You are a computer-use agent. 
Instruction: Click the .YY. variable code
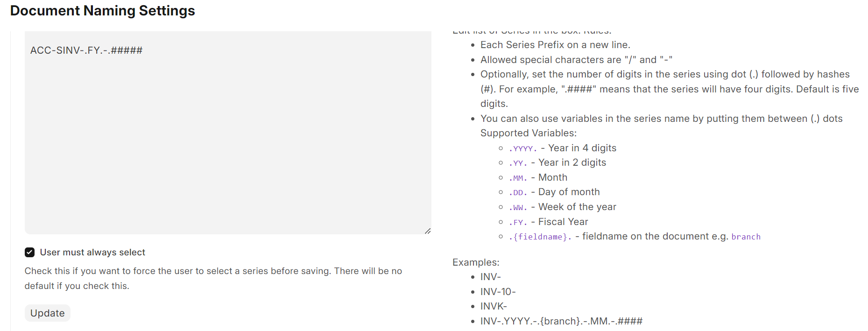click(518, 163)
